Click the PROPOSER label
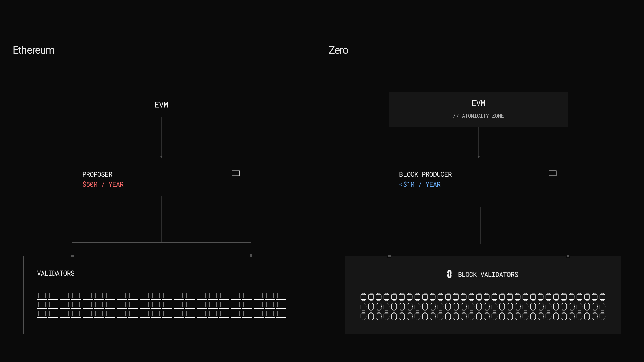This screenshot has height=362, width=644. click(97, 174)
